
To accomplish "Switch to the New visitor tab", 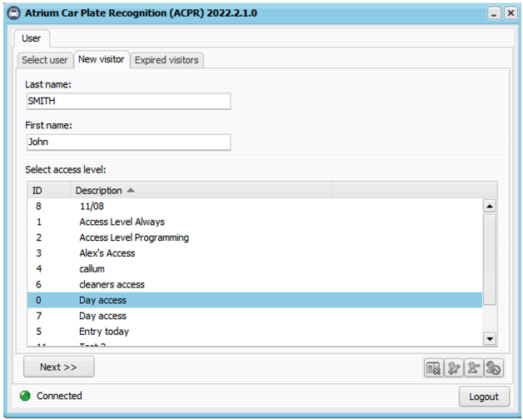I will click(102, 59).
